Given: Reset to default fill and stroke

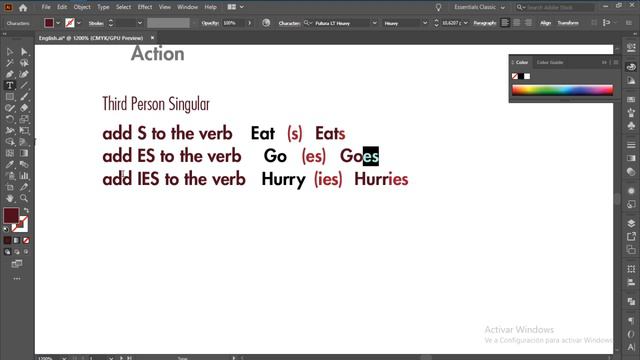Looking at the screenshot, I should [6, 229].
